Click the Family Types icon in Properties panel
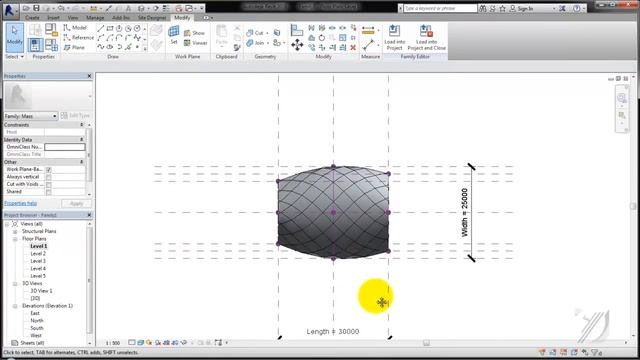Image resolution: width=640 pixels, height=360 pixels. (x=51, y=44)
